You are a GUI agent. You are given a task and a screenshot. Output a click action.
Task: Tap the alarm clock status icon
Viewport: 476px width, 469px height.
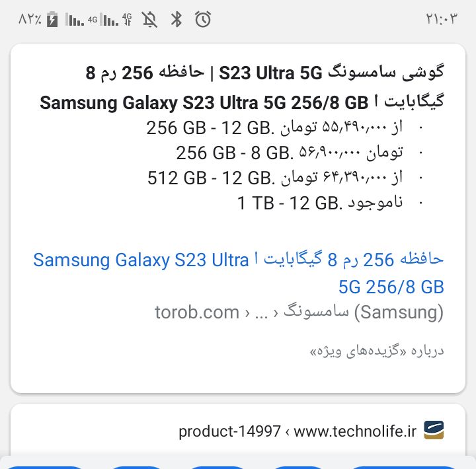tap(203, 20)
